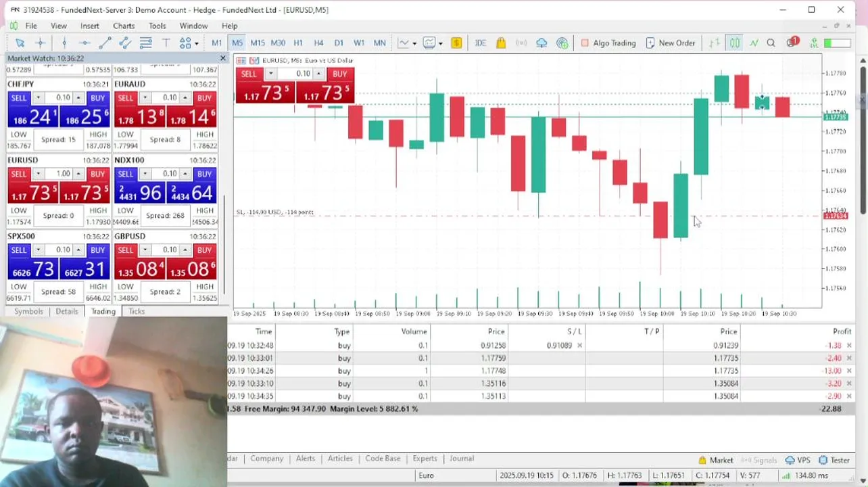Switch to line chart display
Viewport: 868px width, 487px height.
pyautogui.click(x=753, y=43)
